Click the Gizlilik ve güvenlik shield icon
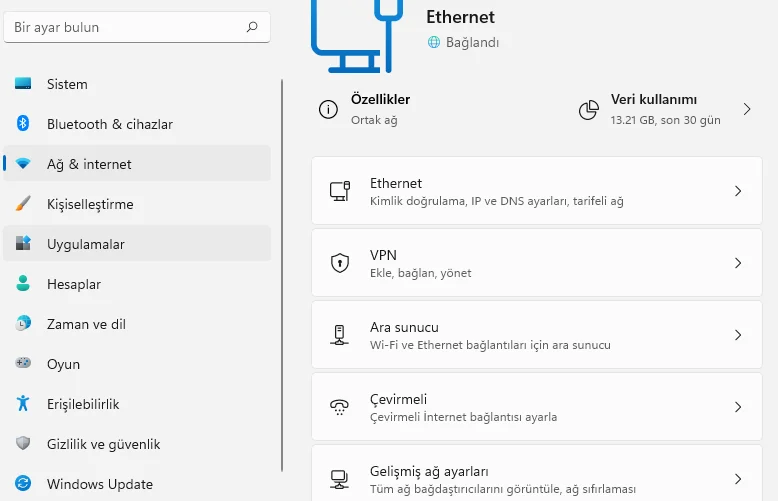Viewport: 778px width, 501px height. 23,443
